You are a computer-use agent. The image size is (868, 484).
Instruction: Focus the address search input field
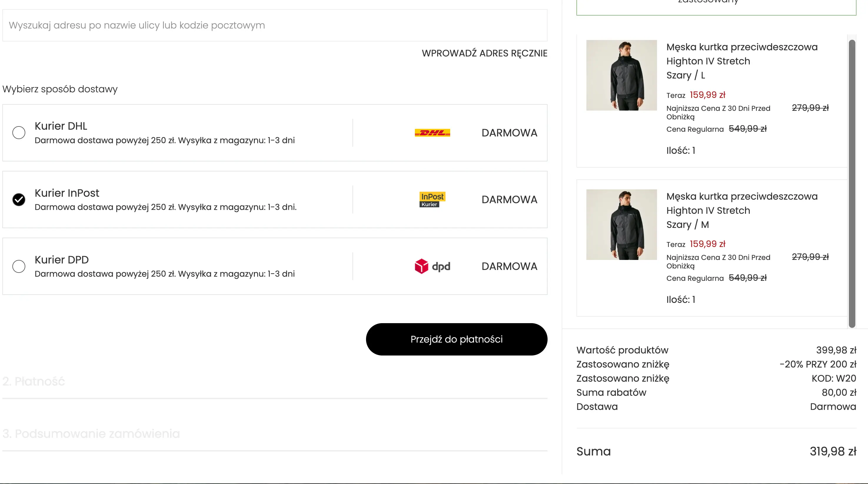[275, 25]
